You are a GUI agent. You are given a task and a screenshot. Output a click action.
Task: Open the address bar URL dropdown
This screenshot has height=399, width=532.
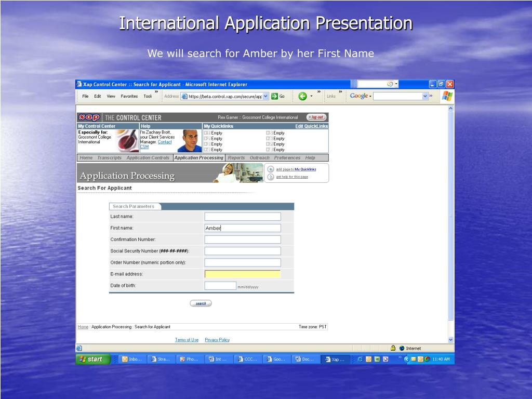click(265, 96)
